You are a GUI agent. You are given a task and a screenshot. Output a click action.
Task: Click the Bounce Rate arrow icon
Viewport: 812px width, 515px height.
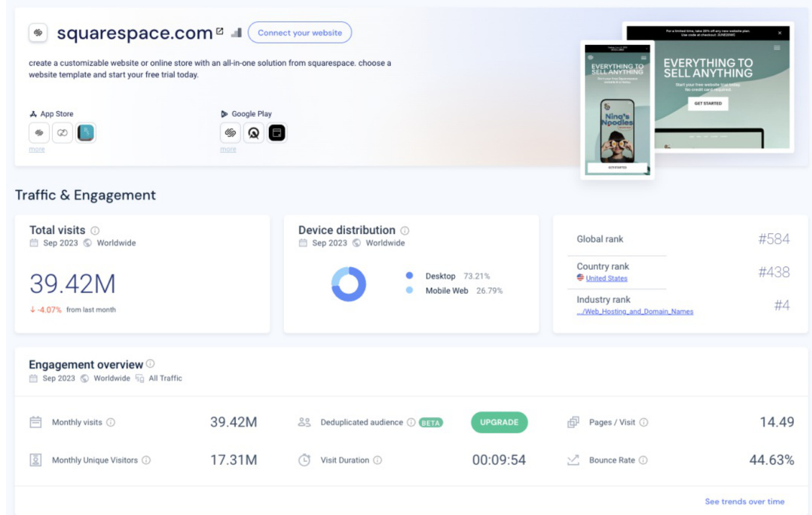coord(573,460)
